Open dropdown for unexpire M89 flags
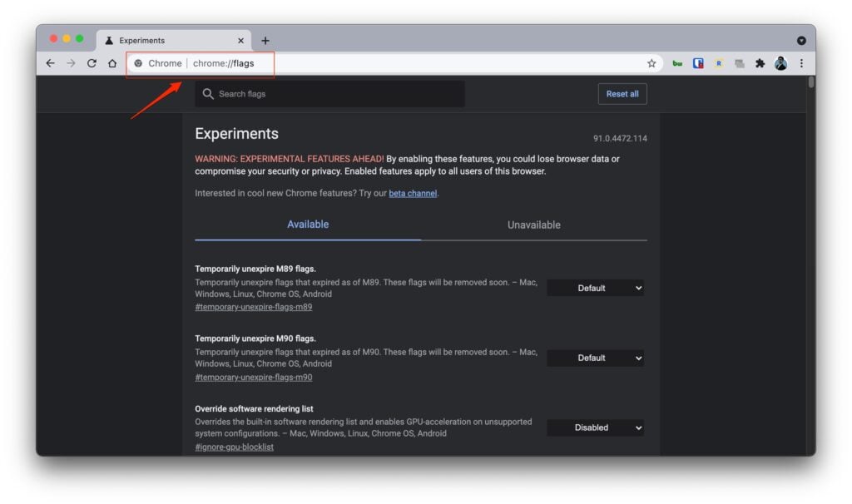 pyautogui.click(x=595, y=288)
